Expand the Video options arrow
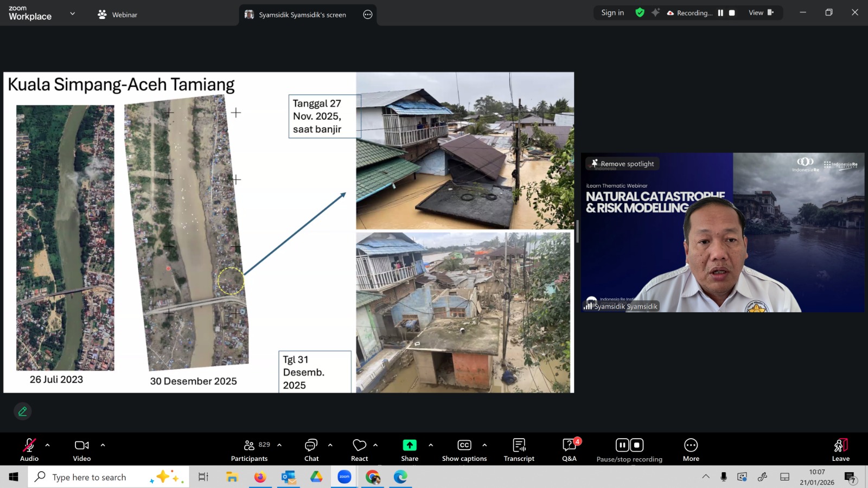The height and width of the screenshot is (488, 868). (x=103, y=445)
